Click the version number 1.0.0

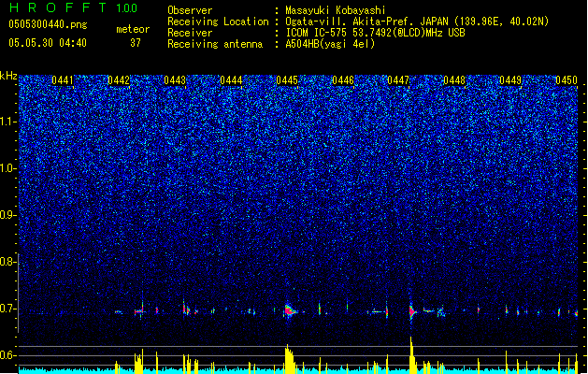point(127,8)
